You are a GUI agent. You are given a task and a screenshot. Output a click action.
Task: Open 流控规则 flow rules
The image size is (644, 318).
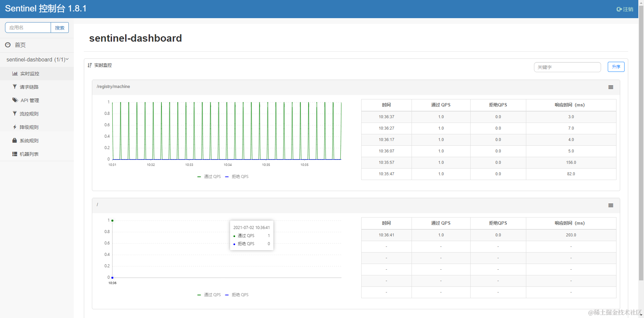29,114
